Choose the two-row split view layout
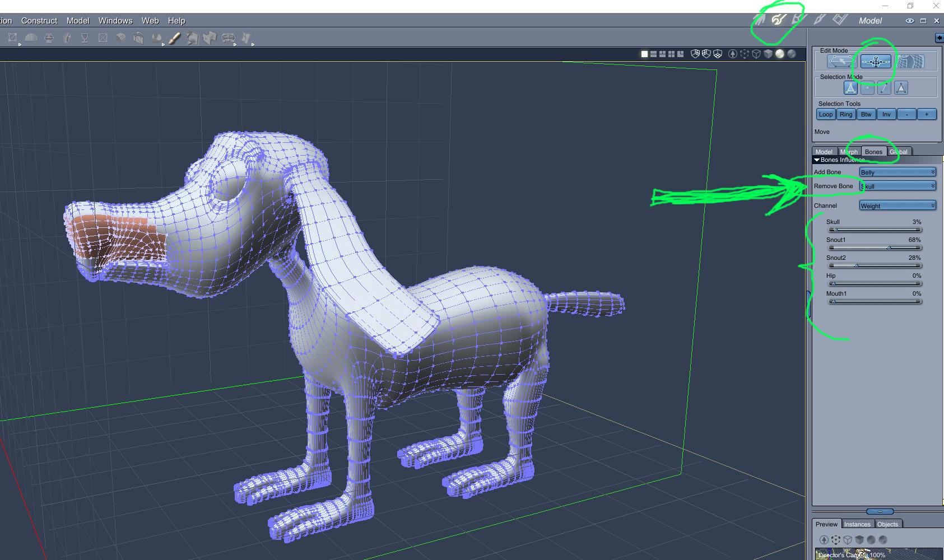Screen dimensions: 944x560 click(653, 54)
